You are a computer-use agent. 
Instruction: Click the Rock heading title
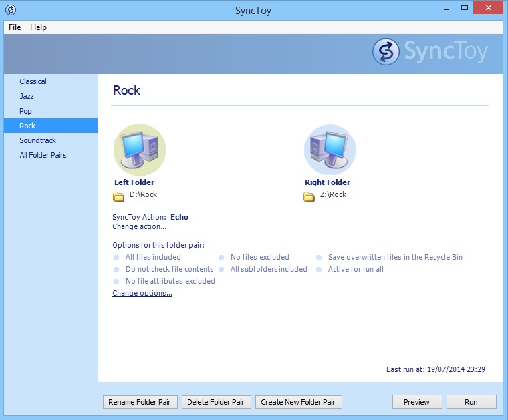point(127,90)
